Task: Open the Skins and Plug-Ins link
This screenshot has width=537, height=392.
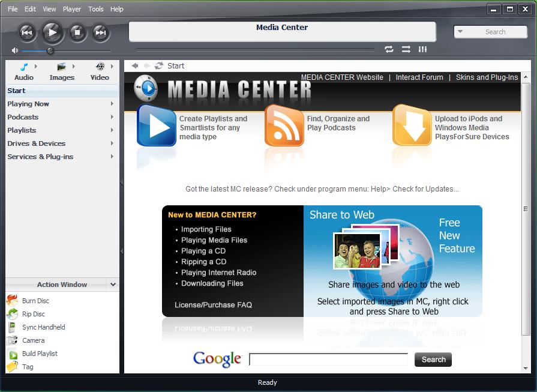Action: point(487,77)
